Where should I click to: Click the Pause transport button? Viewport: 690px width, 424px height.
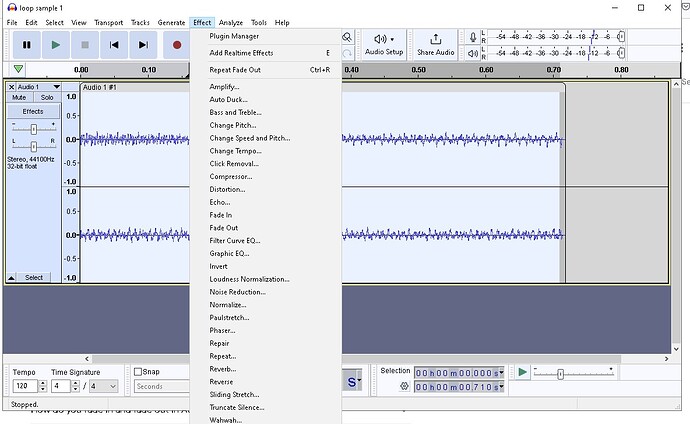(27, 45)
